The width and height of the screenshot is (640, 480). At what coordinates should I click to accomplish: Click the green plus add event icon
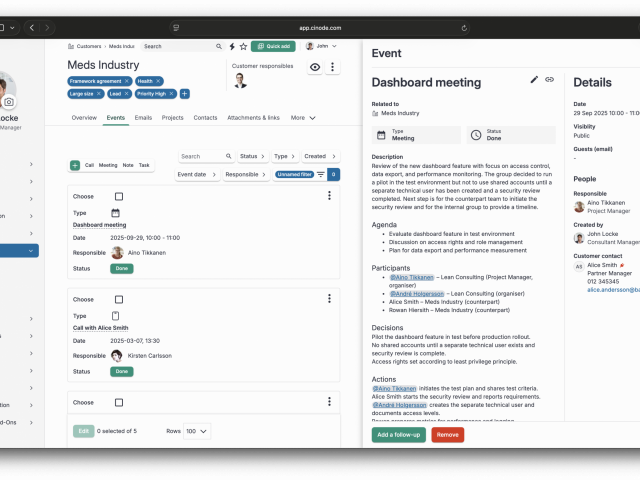coord(75,165)
